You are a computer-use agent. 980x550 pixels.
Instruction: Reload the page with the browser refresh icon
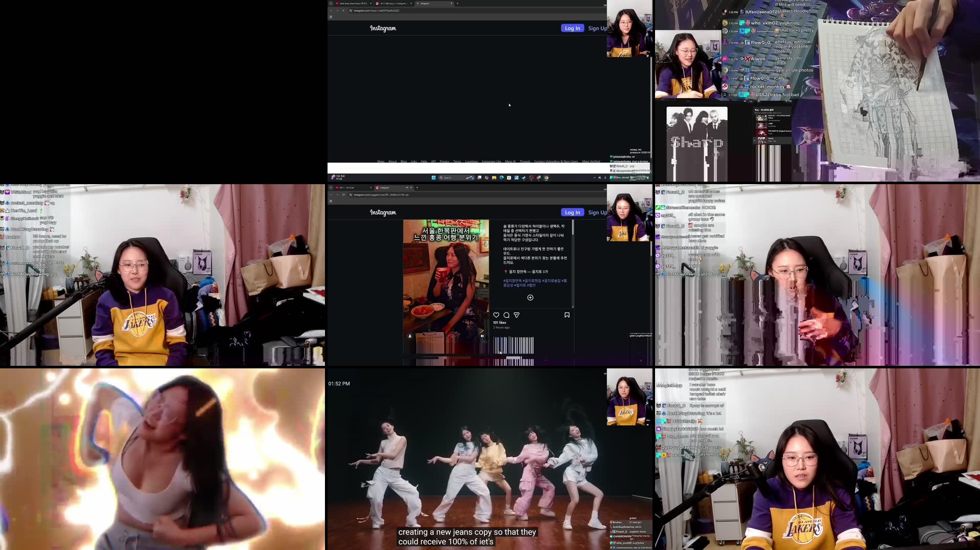point(343,195)
